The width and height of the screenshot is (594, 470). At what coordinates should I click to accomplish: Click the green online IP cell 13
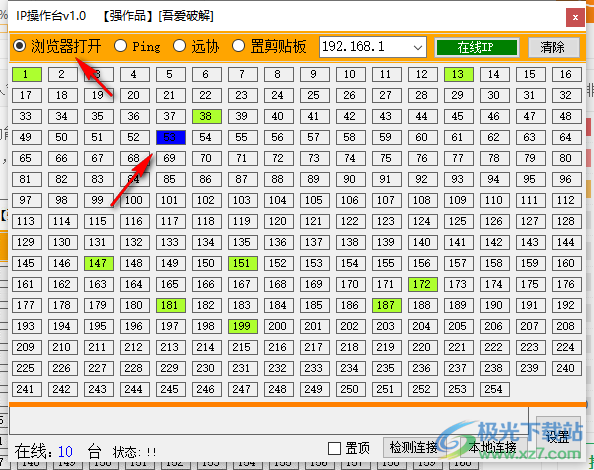[x=459, y=74]
